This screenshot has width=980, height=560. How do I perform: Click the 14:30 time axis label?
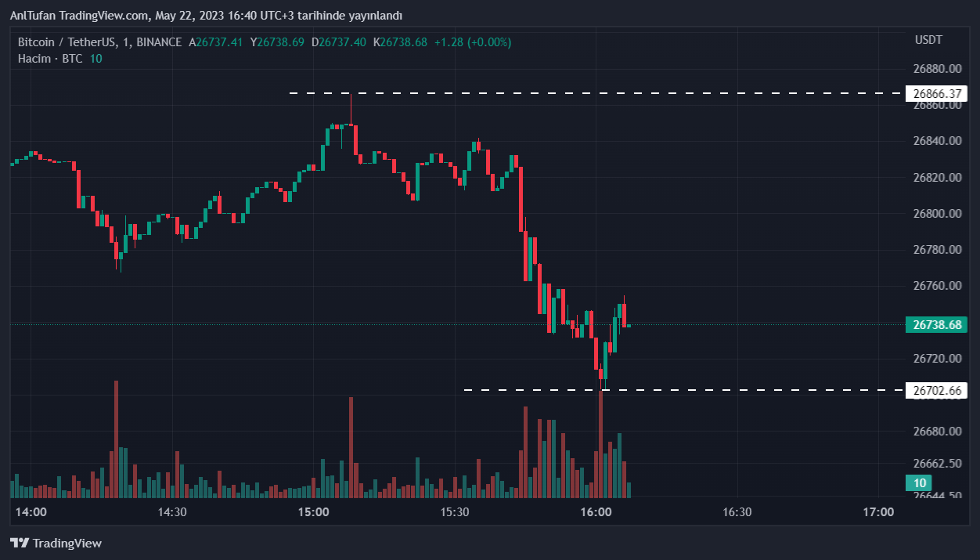pyautogui.click(x=172, y=512)
